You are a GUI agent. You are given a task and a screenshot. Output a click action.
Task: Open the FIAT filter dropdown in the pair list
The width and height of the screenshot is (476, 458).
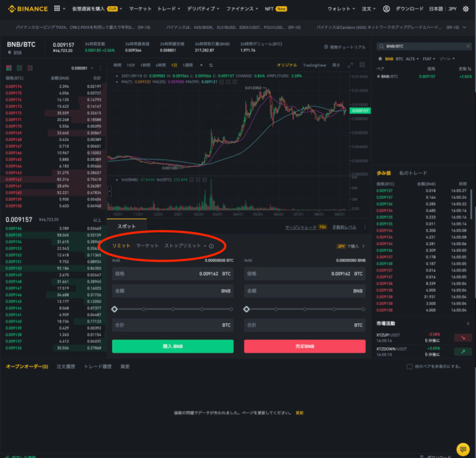coord(427,59)
